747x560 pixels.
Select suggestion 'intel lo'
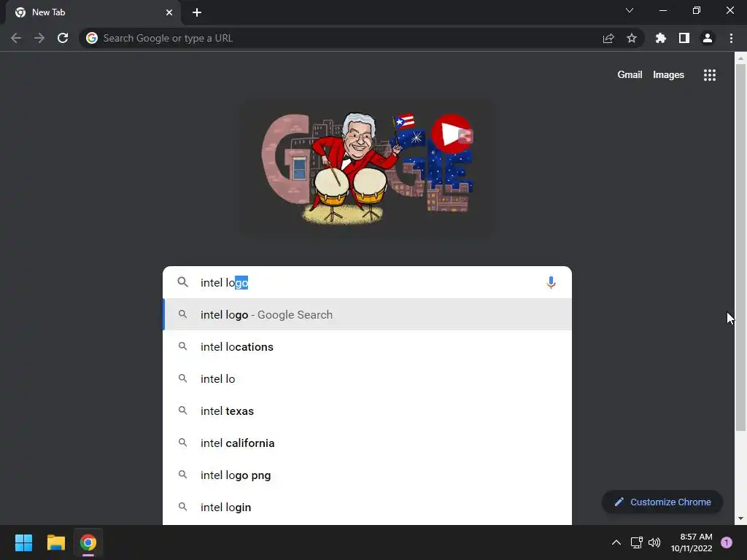pos(368,378)
